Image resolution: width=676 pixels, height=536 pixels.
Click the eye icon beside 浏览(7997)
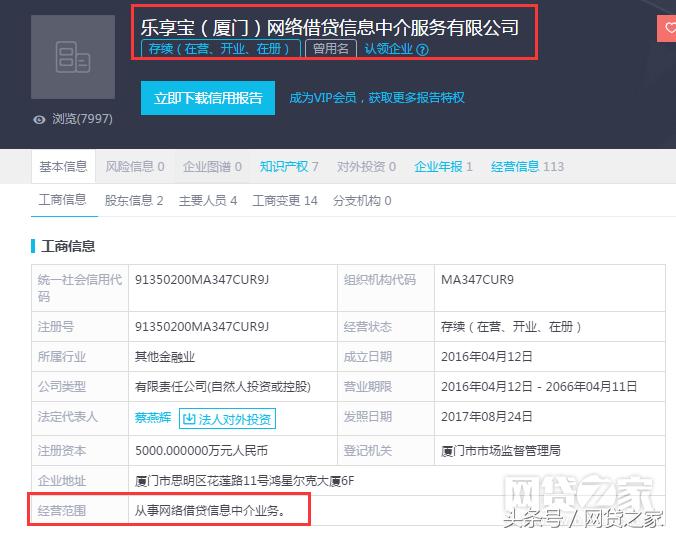39,119
